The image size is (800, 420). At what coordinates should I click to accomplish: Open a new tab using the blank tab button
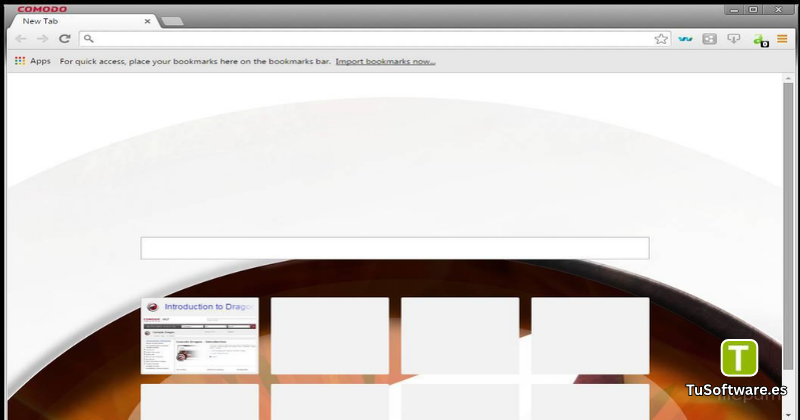pos(172,21)
